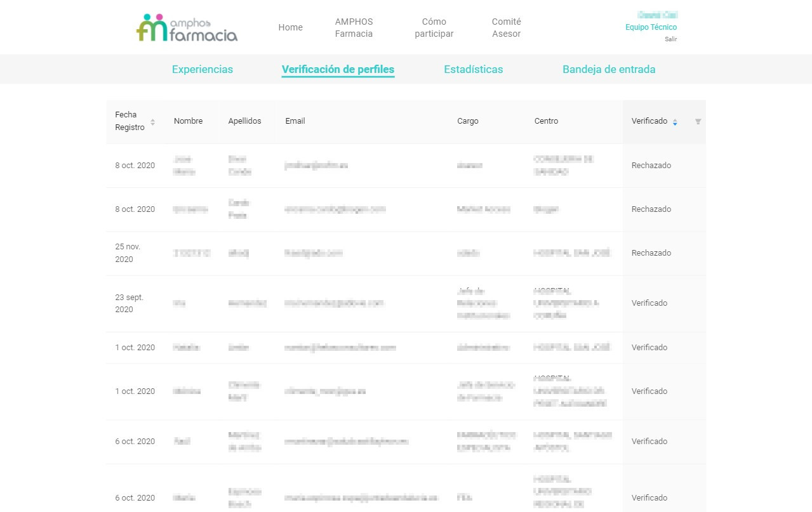The width and height of the screenshot is (812, 512).
Task: Open Cómo participar page
Action: click(434, 27)
